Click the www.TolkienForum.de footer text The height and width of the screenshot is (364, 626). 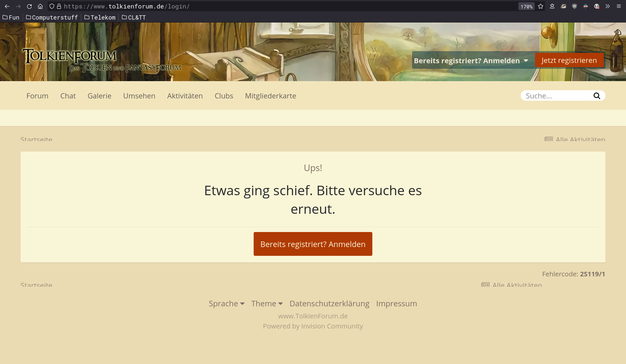pyautogui.click(x=313, y=316)
